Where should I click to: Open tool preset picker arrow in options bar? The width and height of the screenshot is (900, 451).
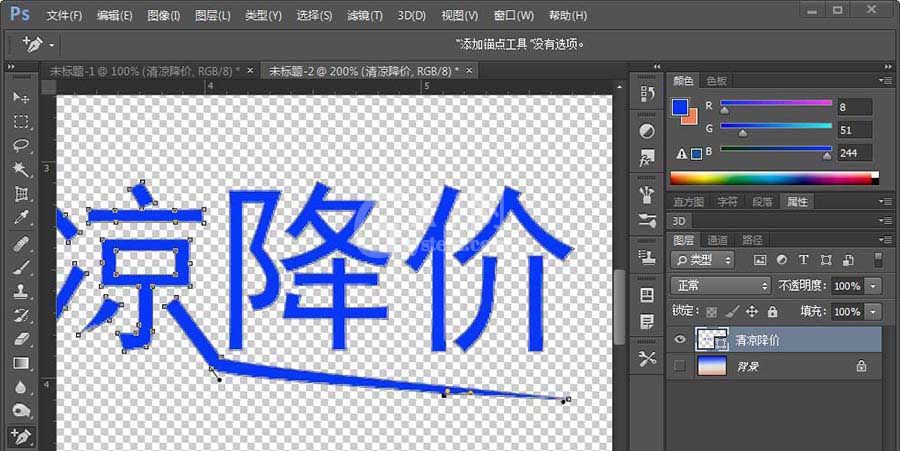coord(52,44)
